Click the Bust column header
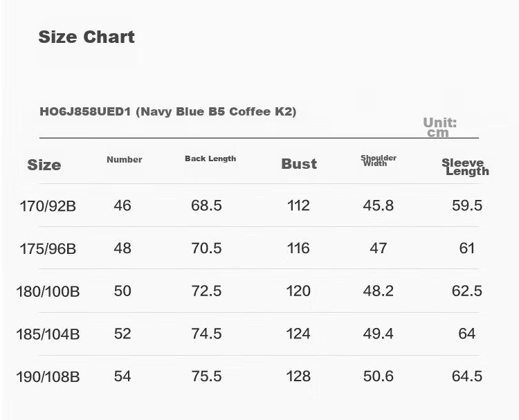Screen dimensions: 519x420 (x=299, y=164)
